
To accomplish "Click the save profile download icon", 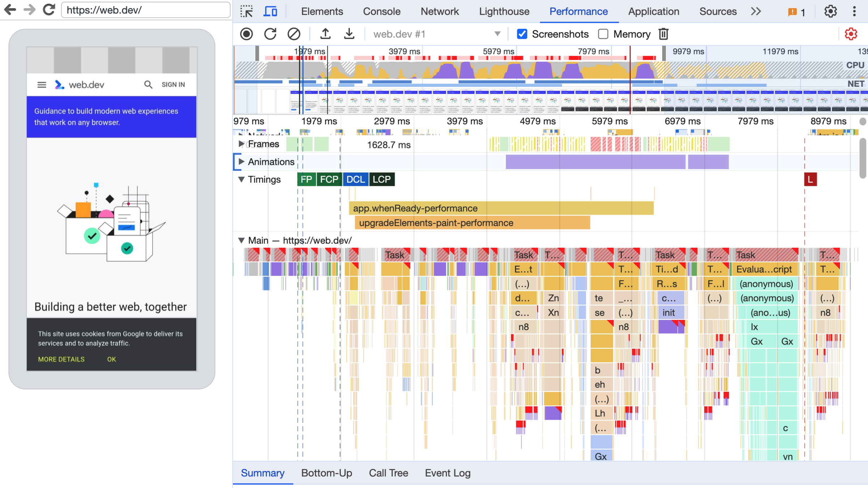I will click(x=349, y=34).
